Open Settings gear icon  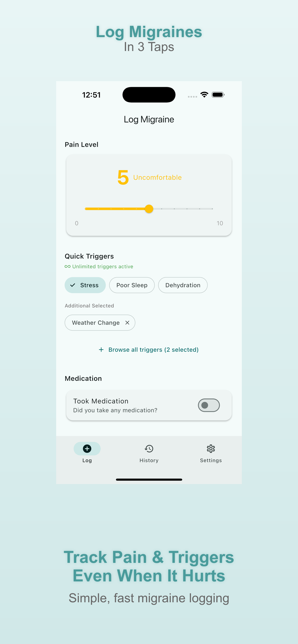pyautogui.click(x=211, y=449)
